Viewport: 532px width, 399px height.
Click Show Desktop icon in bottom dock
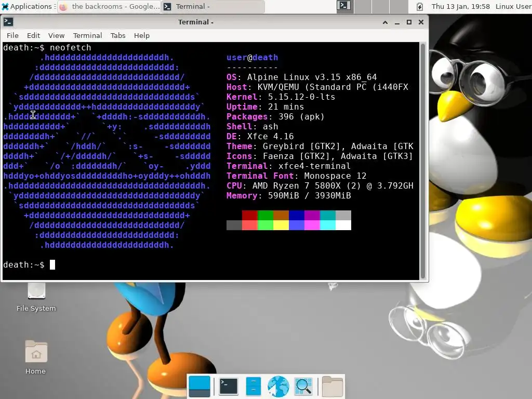[x=199, y=387]
